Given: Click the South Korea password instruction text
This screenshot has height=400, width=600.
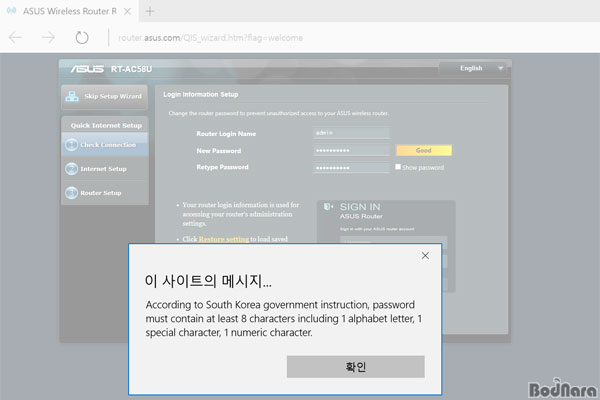Looking at the screenshot, I should (x=284, y=318).
